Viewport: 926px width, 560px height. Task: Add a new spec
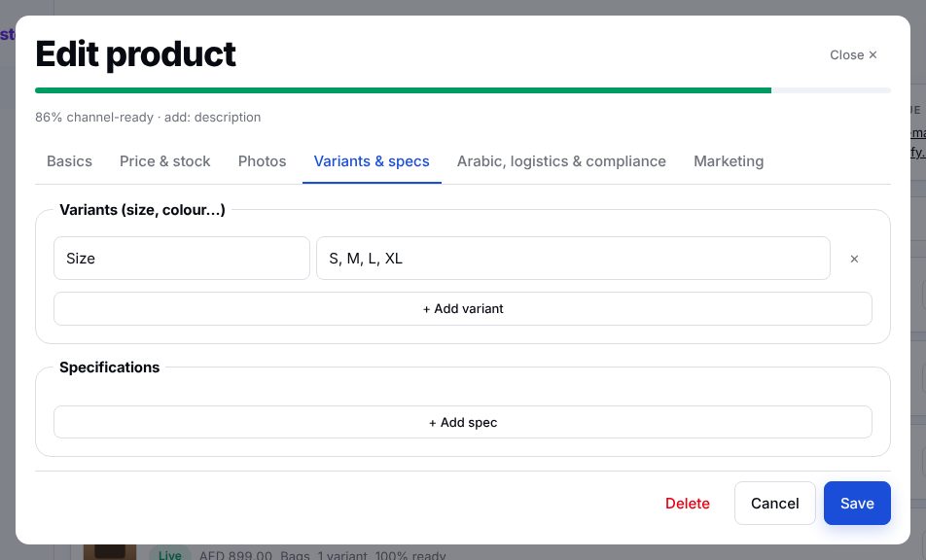[463, 423]
